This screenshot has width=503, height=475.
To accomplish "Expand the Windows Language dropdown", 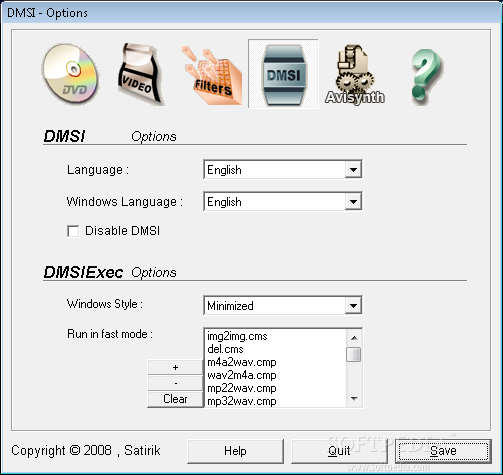I will pos(353,202).
